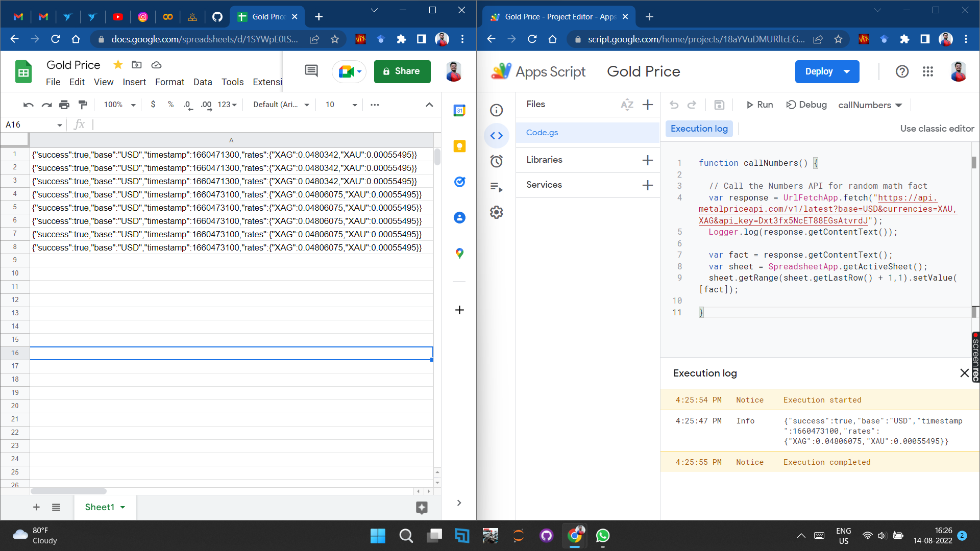Open the A16 name box dropdown

tap(60, 125)
